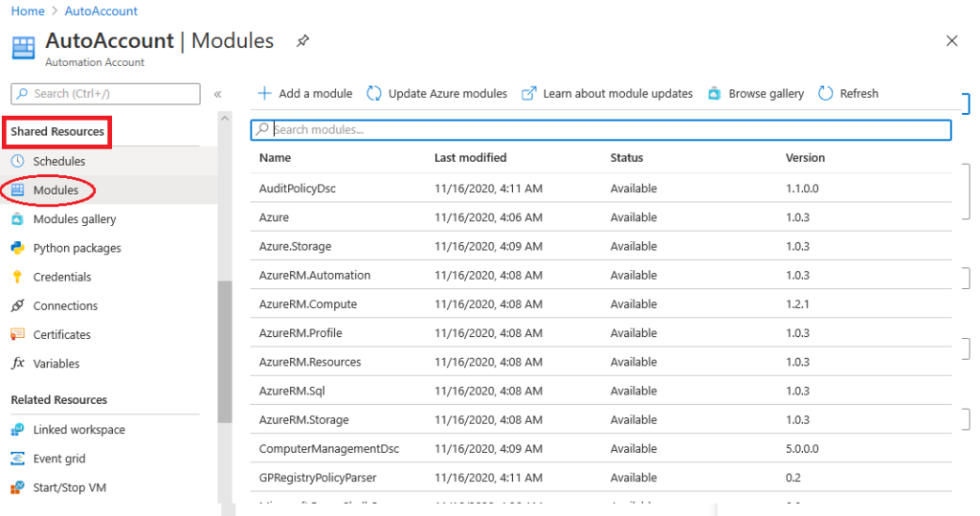
Task: Click the Connections plug icon
Action: tap(17, 305)
